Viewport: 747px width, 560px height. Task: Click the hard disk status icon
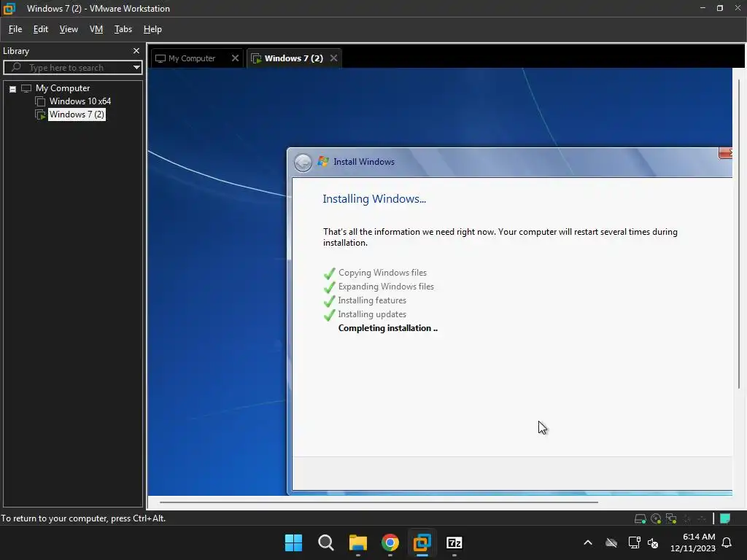coord(640,518)
